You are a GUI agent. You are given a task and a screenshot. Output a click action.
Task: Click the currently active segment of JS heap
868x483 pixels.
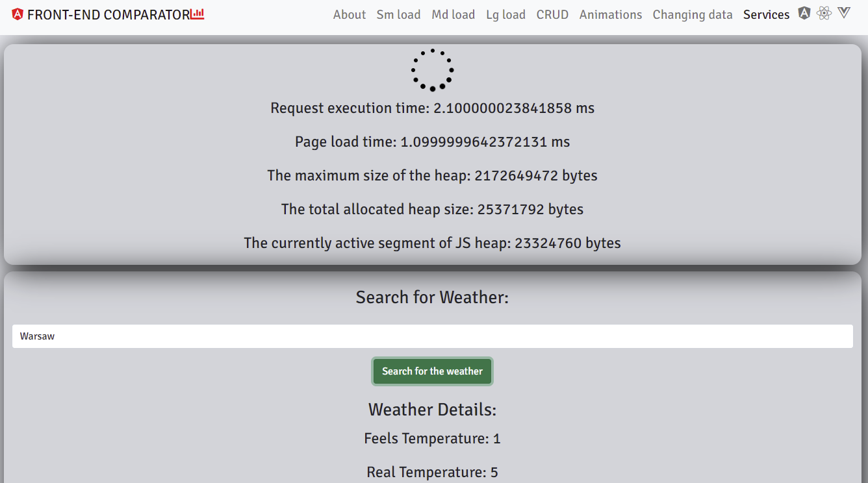coord(432,243)
